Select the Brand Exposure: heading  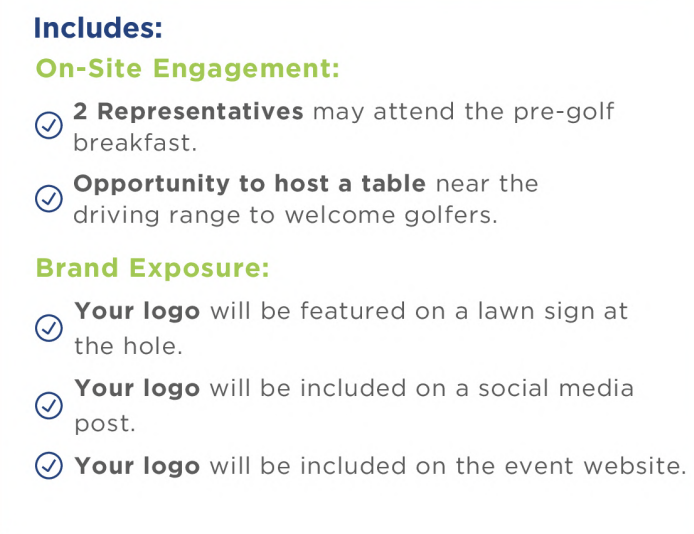(x=153, y=268)
